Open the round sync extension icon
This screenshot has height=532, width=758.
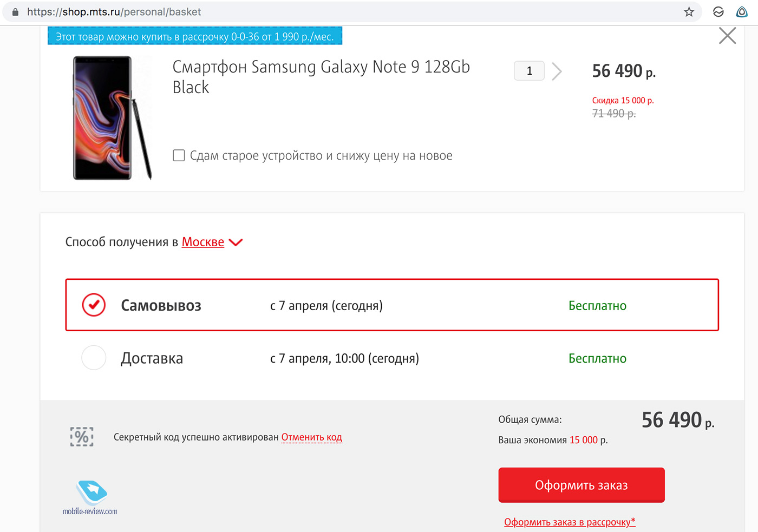pyautogui.click(x=718, y=12)
